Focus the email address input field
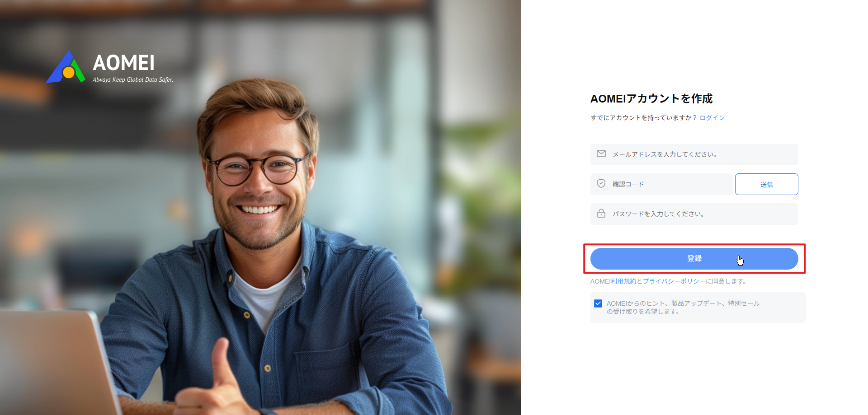868x415 pixels. (x=694, y=154)
